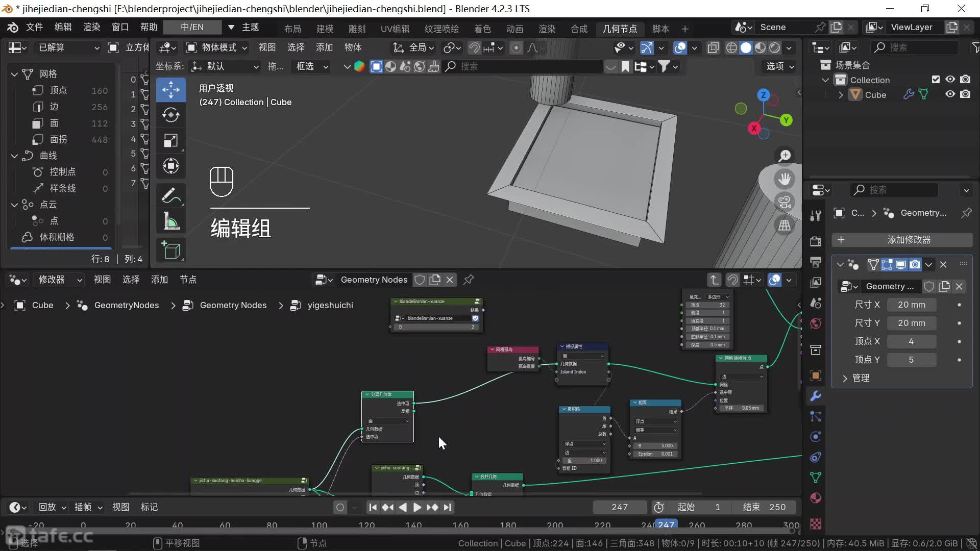The width and height of the screenshot is (980, 551).
Task: Open the Modifiers wrench properties tab
Action: 816,396
